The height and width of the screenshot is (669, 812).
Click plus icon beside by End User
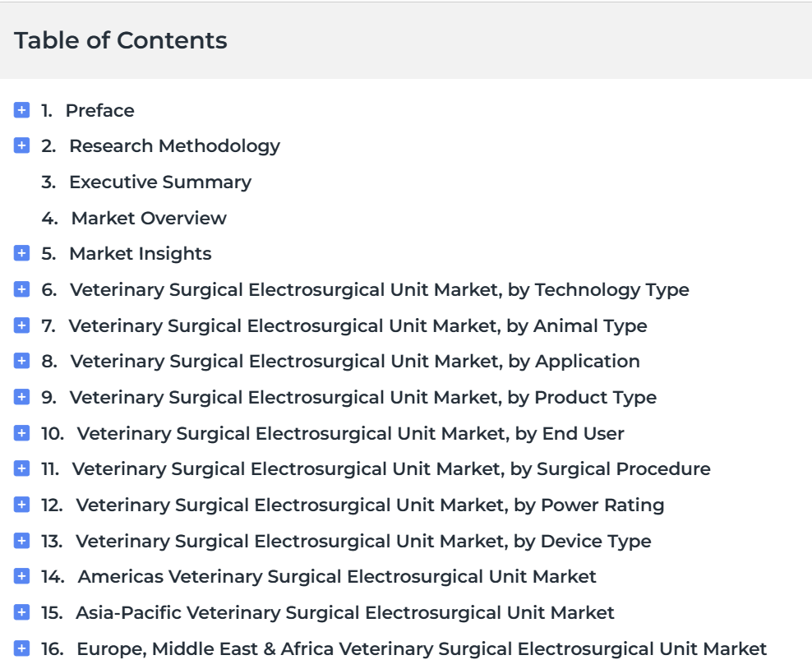pos(21,433)
